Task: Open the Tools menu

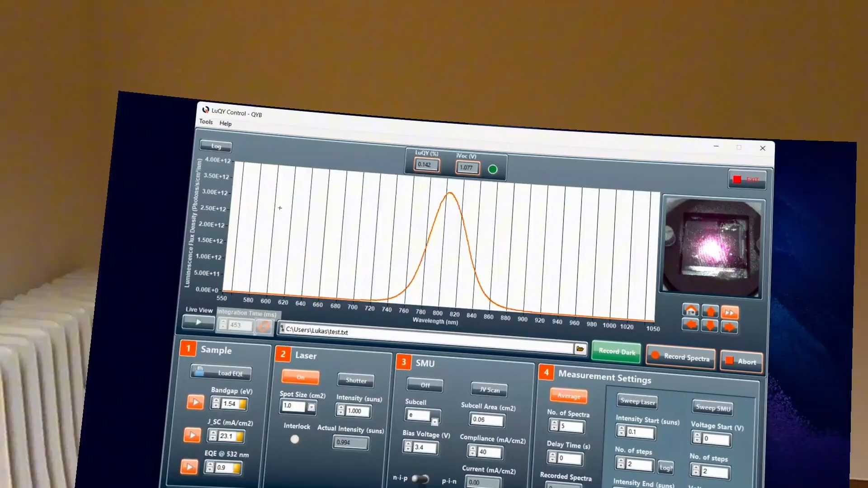Action: click(x=205, y=123)
